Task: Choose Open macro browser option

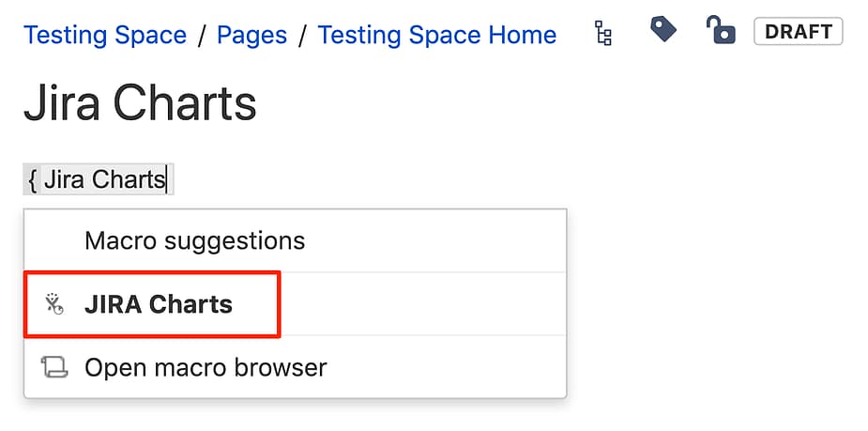Action: [295, 367]
